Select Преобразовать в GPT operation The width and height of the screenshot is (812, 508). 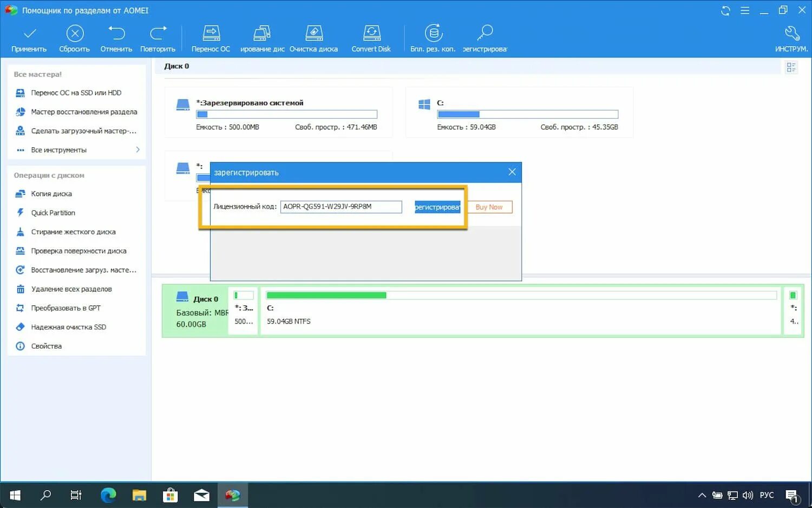click(76, 308)
